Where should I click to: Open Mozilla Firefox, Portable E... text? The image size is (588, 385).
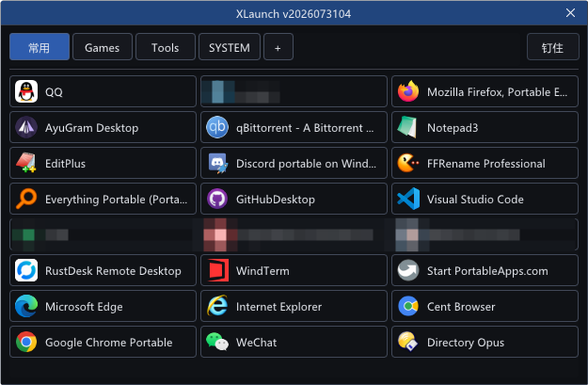tap(498, 92)
